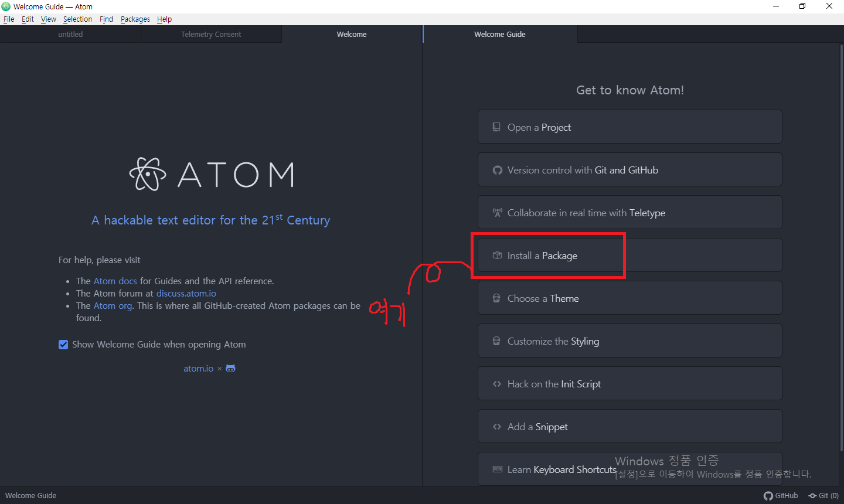This screenshot has width=844, height=504.
Task: Click the code icon beside Hack on the Init Script
Action: click(497, 384)
